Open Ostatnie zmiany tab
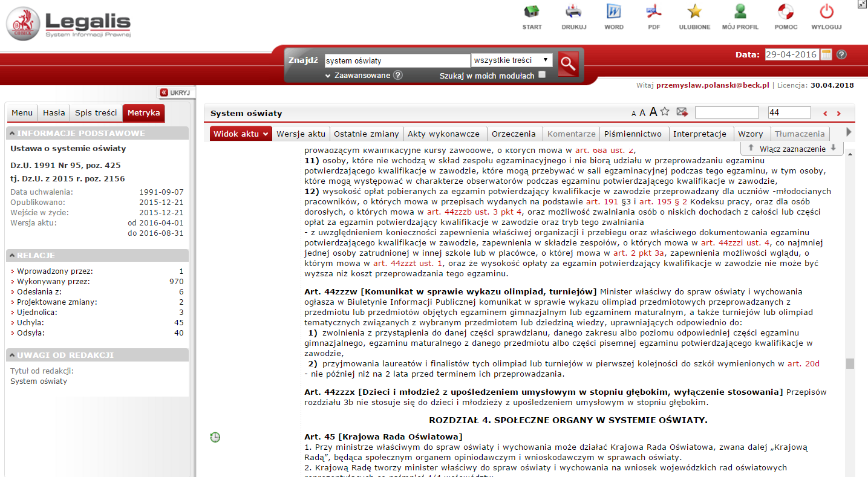This screenshot has height=477, width=868. tap(367, 134)
